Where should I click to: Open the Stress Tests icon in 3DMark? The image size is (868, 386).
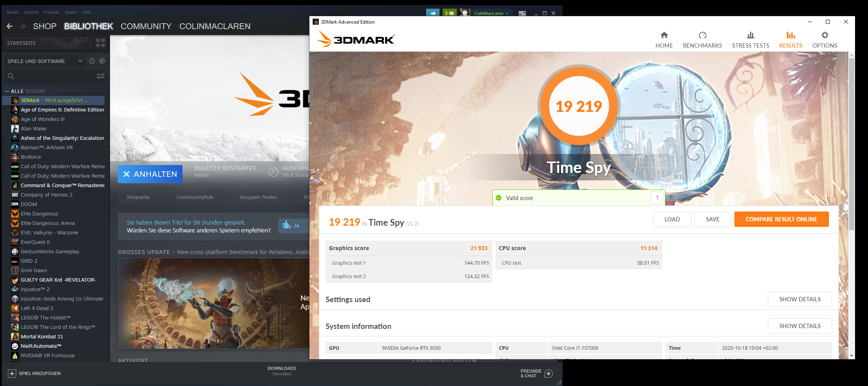(751, 35)
